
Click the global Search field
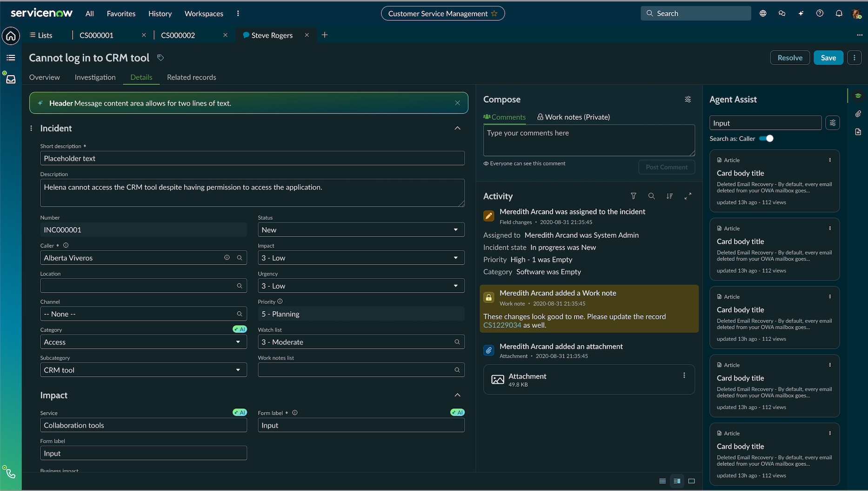696,13
